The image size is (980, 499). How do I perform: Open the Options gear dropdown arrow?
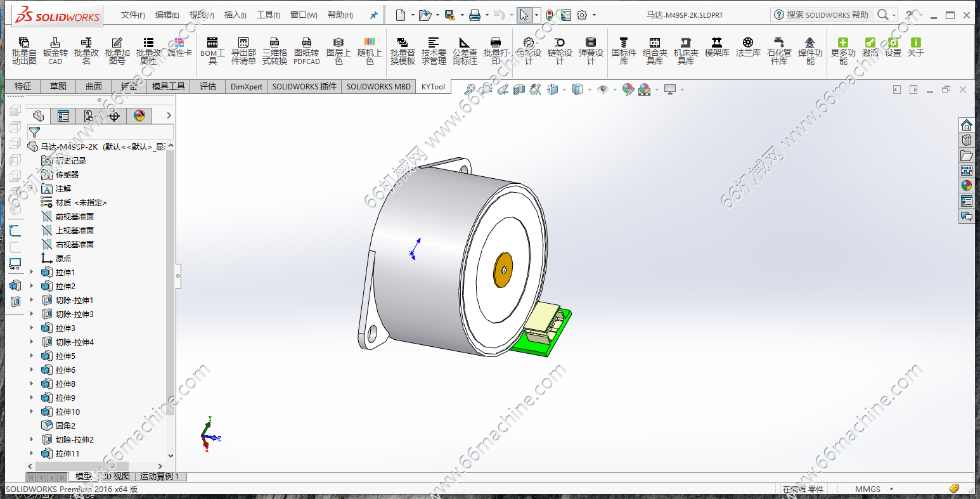tap(595, 15)
